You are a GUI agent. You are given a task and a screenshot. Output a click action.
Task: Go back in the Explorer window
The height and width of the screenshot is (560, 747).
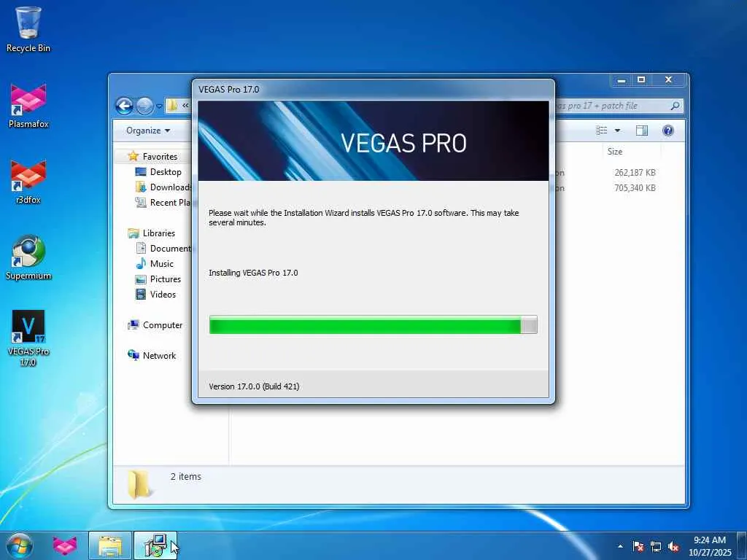click(124, 106)
